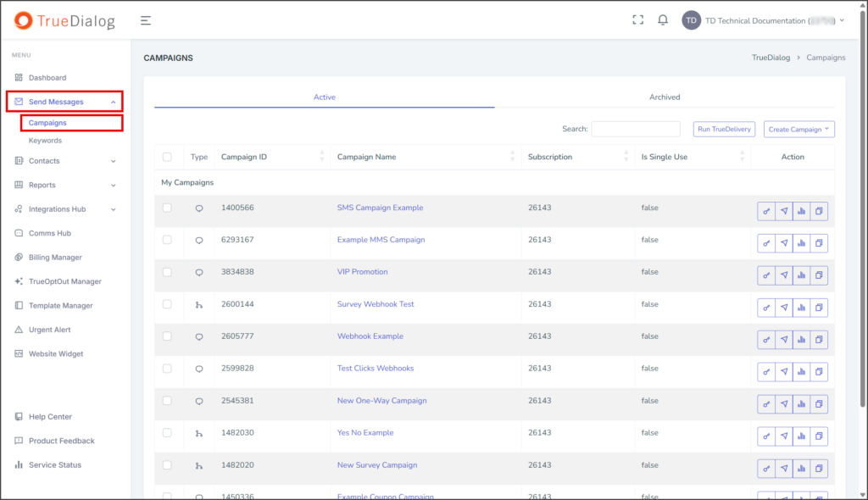This screenshot has width=868, height=500.
Task: Click send icon for Survey Webhook Test
Action: [784, 308]
